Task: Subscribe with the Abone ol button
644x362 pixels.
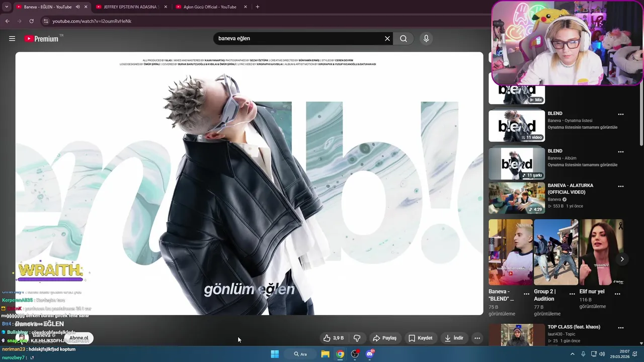Action: 79,338
